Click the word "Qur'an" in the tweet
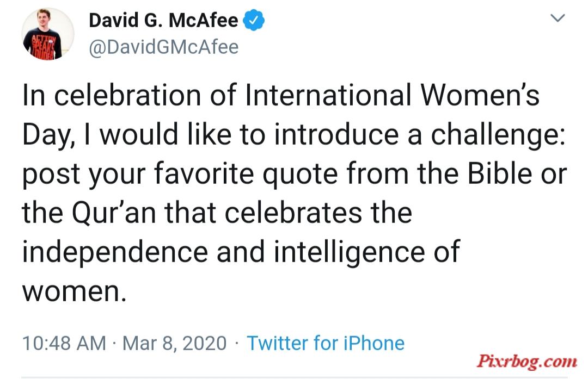 click(x=113, y=213)
